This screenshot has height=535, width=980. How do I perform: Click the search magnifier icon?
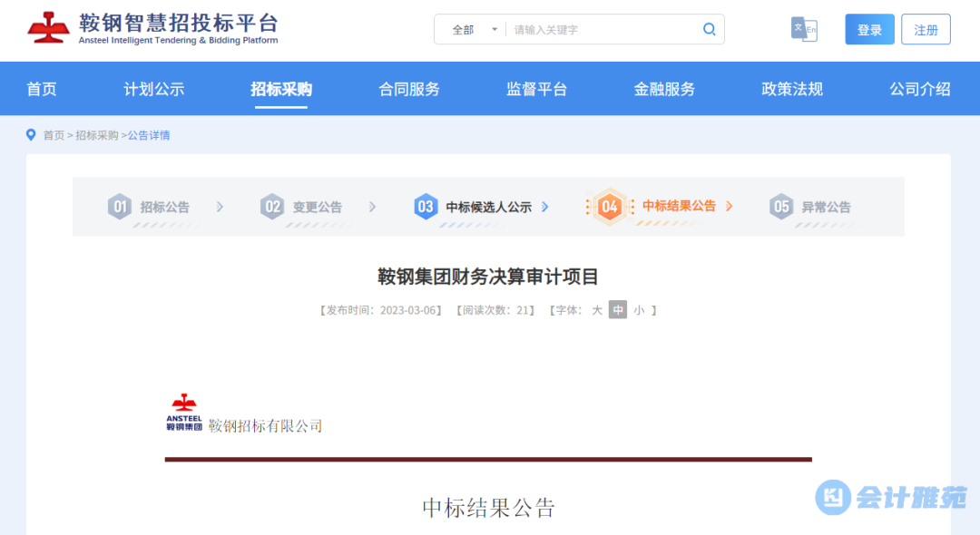(709, 29)
